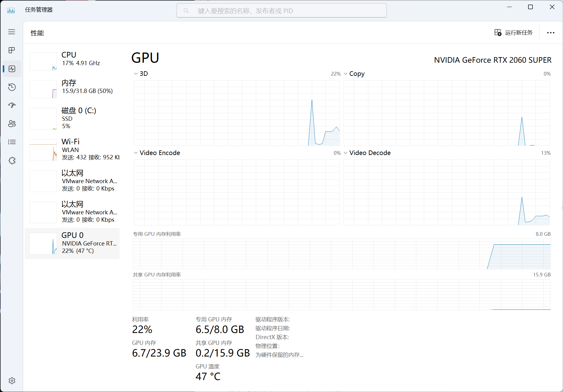Select the first 以太网 VMware entry

(73, 181)
